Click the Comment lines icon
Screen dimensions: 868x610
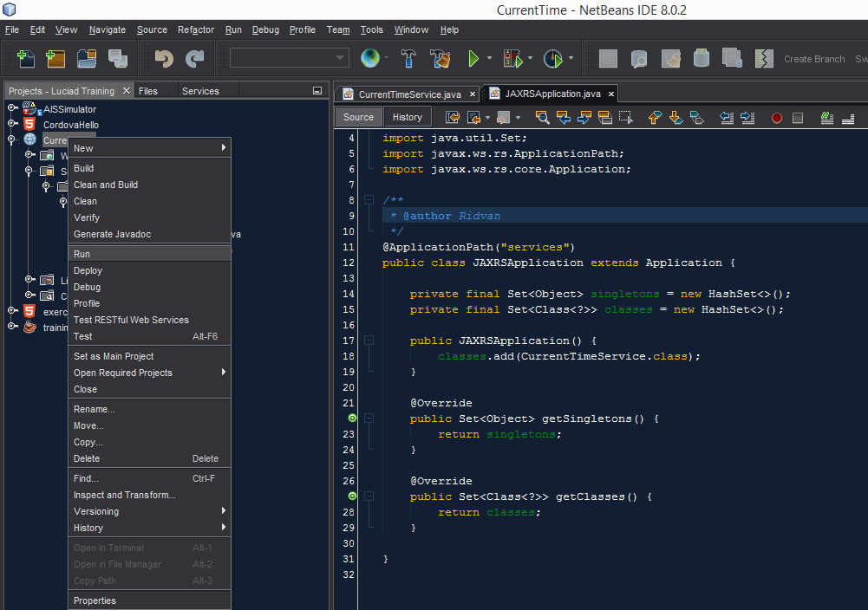827,117
